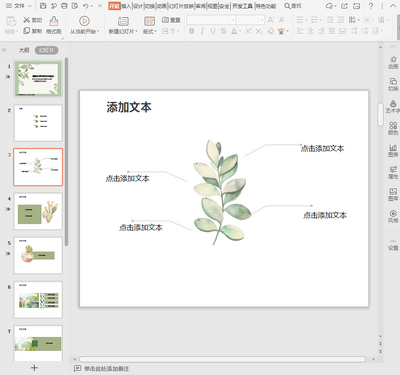Open the font color dropdown arrow
This screenshot has width=400, height=375.
coord(240,31)
